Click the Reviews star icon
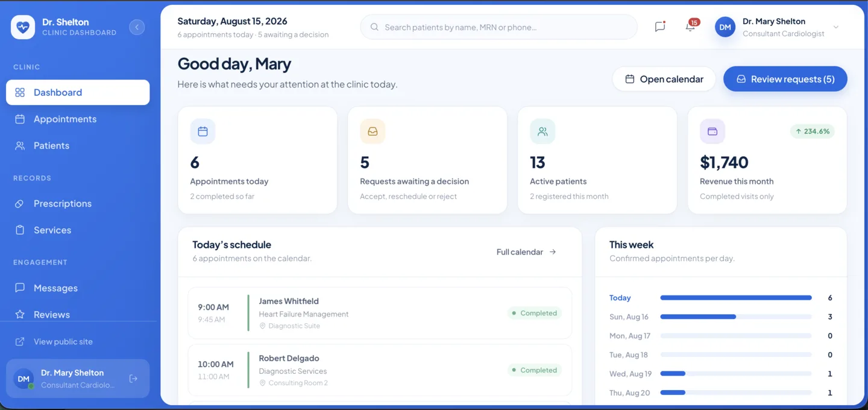868x410 pixels. point(20,314)
